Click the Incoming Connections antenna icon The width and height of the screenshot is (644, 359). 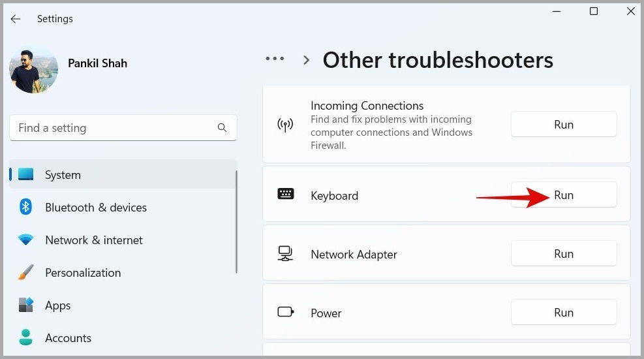click(285, 125)
